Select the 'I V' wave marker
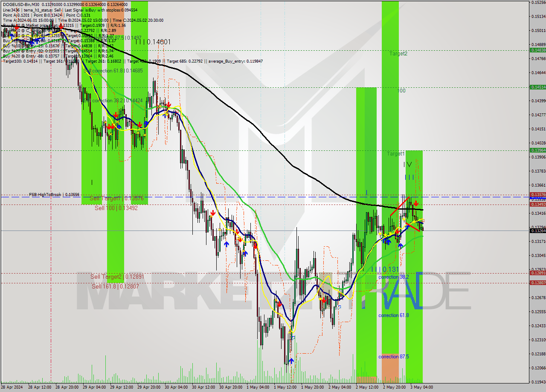546x392 pixels. pyautogui.click(x=408, y=164)
